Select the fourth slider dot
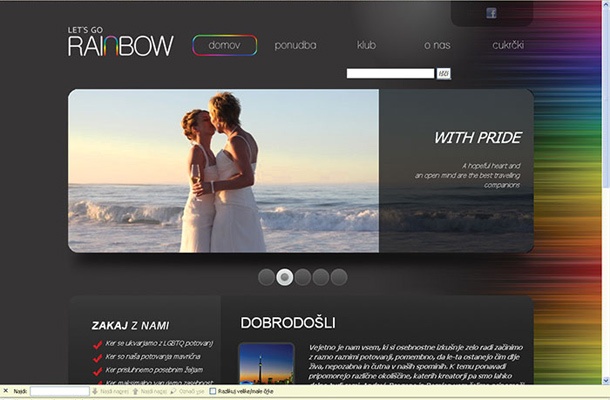 pos(321,277)
